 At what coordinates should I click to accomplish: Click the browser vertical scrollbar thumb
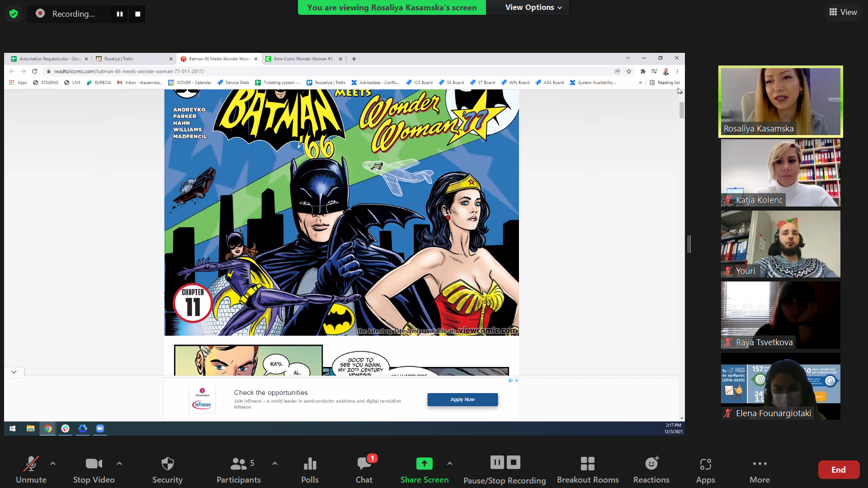[681, 110]
